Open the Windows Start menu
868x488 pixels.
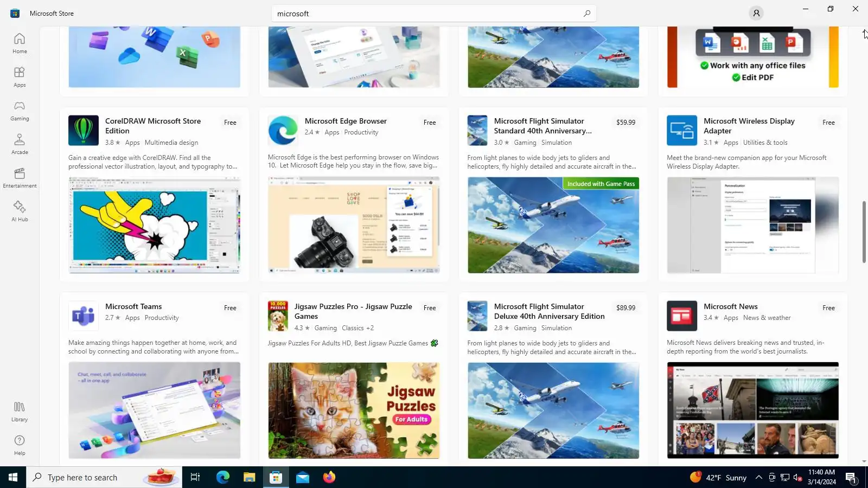13,477
